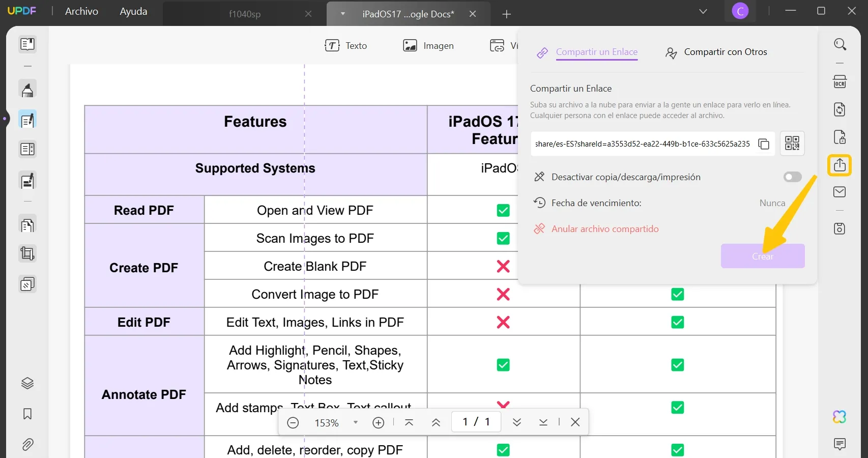Image resolution: width=868 pixels, height=458 pixels.
Task: Click the 'Convert Image to PDF' cell
Action: 315,294
